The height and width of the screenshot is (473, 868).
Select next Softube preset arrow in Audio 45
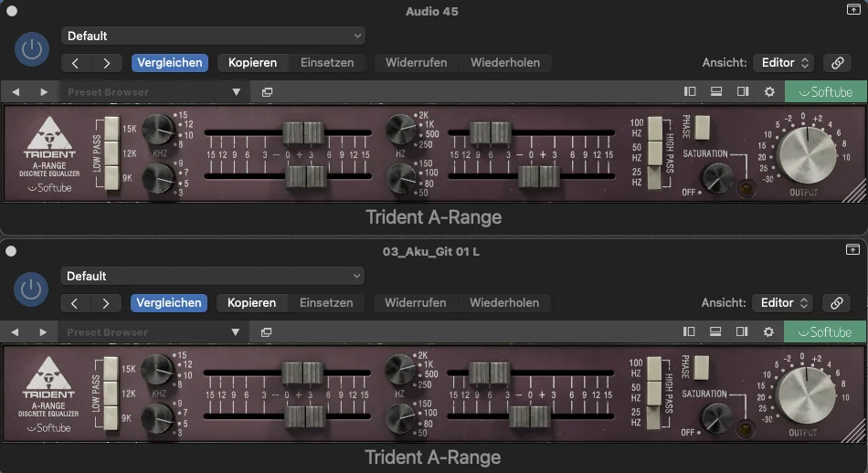(44, 92)
